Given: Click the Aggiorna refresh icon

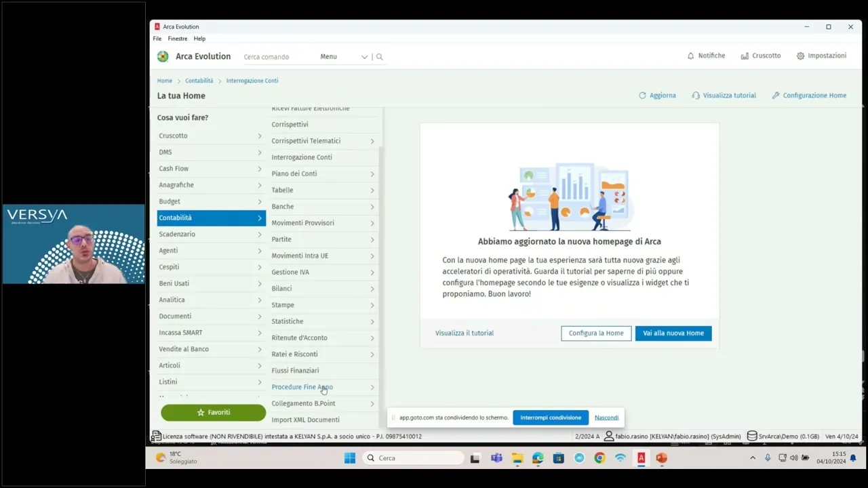Looking at the screenshot, I should click(x=642, y=96).
